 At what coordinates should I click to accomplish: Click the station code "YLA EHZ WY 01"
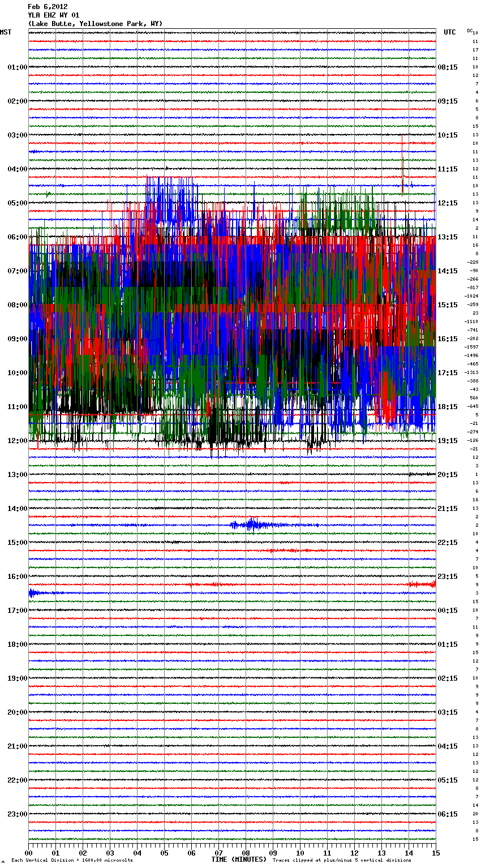(54, 15)
